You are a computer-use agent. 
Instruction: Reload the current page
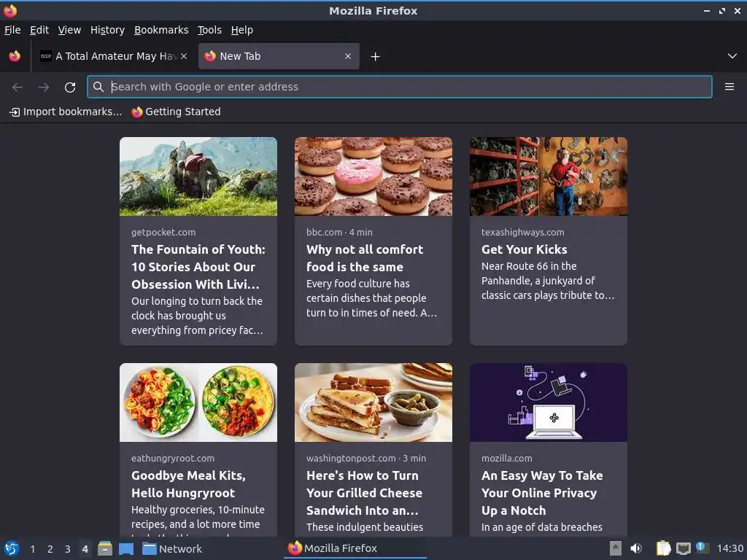(x=70, y=87)
